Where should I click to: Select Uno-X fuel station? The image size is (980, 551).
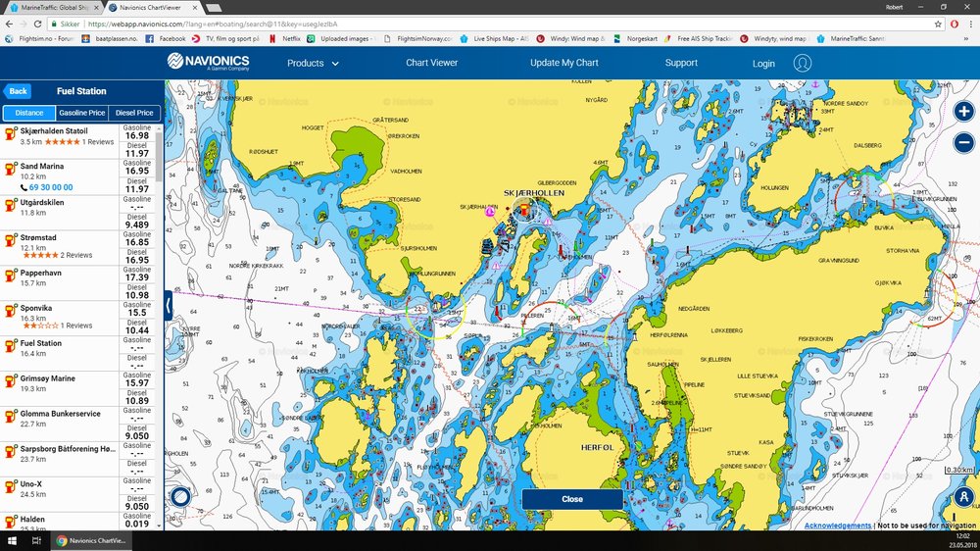point(60,494)
